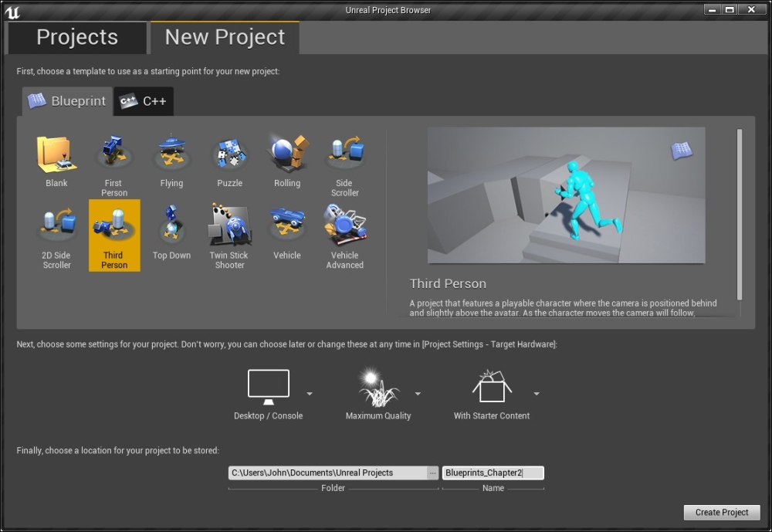Open graphics quality dropdown arrow
Image resolution: width=772 pixels, height=532 pixels.
tap(418, 394)
